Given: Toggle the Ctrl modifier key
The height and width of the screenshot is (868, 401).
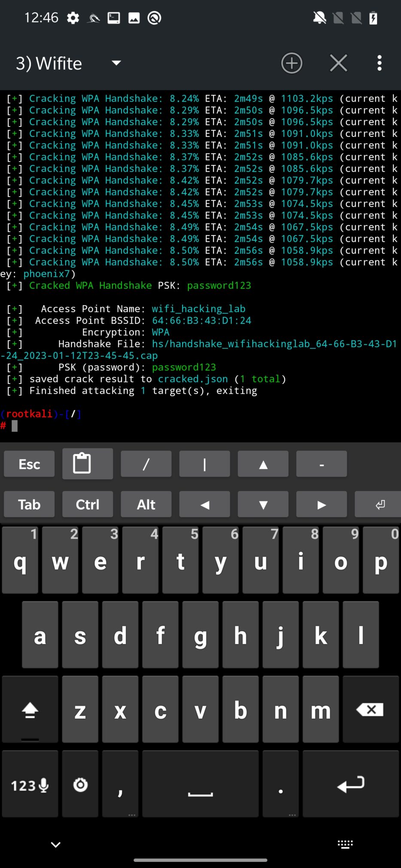Looking at the screenshot, I should point(88,504).
